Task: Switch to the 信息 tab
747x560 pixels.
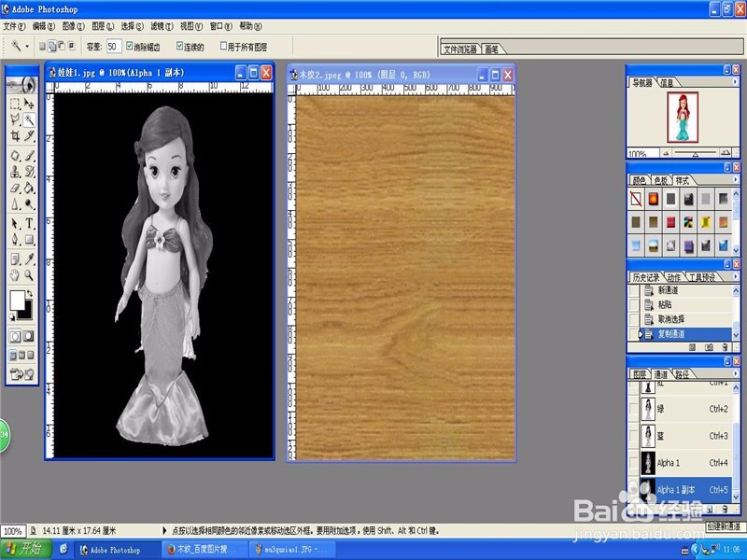Action: point(667,83)
